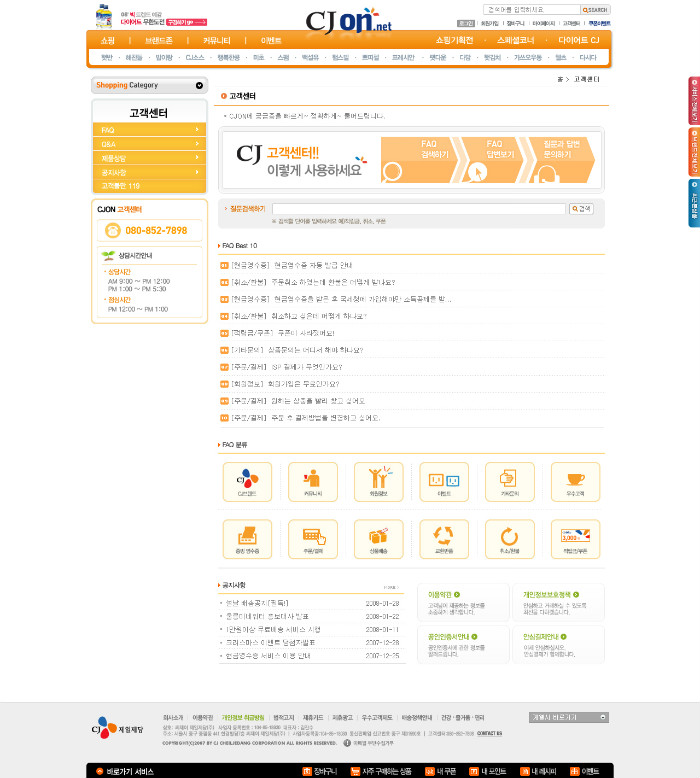Click the red side tab on right edge

pyautogui.click(x=694, y=101)
